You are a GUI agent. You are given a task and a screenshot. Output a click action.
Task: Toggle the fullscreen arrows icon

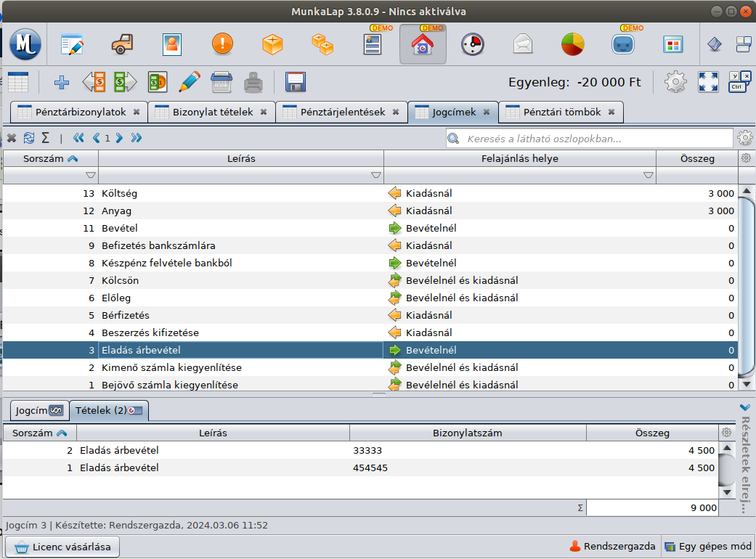point(708,82)
